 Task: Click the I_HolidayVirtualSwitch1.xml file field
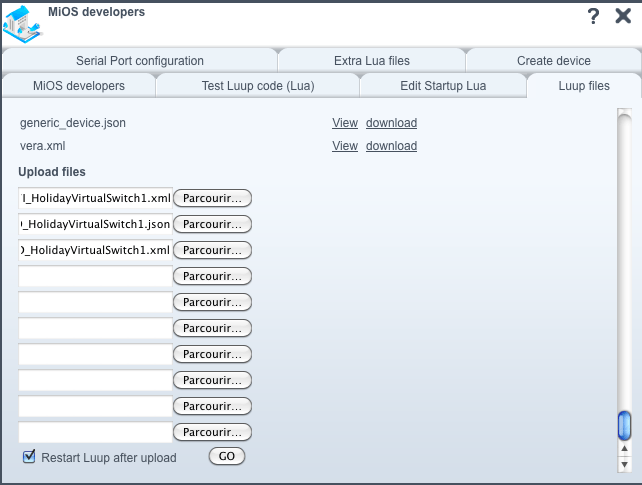pyautogui.click(x=95, y=198)
